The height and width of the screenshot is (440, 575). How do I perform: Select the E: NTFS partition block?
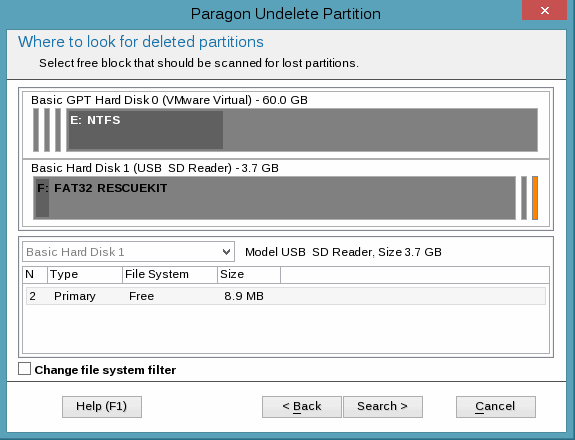coord(302,130)
